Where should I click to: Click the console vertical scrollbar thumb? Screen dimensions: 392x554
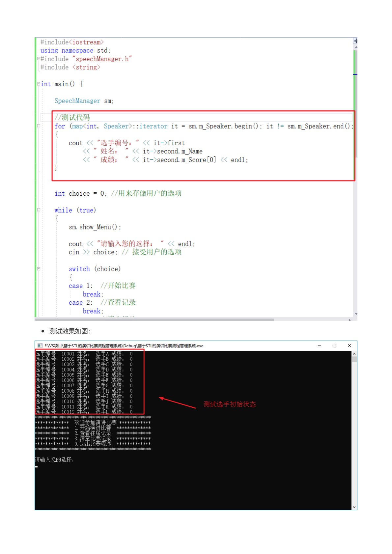354,359
